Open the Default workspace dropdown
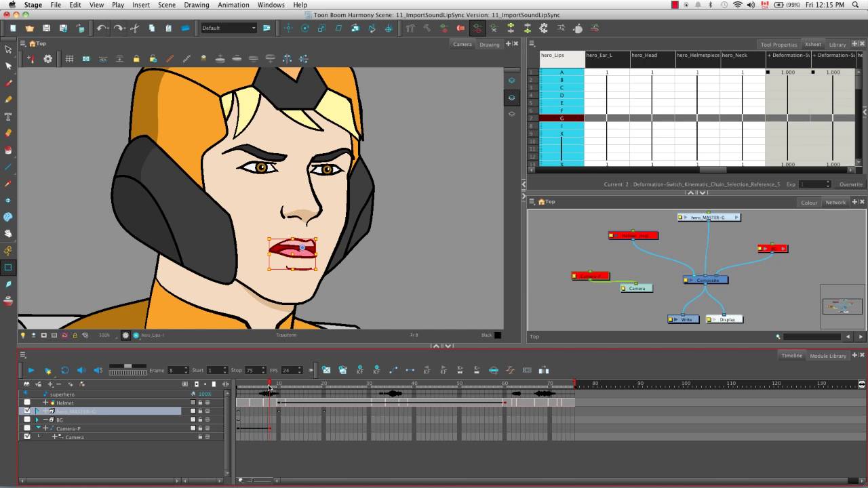 229,28
